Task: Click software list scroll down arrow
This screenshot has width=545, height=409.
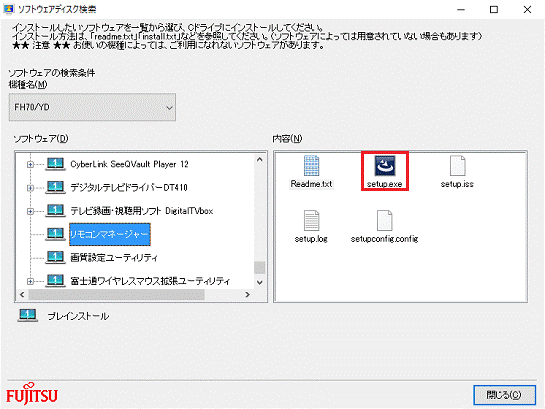Action: [259, 283]
